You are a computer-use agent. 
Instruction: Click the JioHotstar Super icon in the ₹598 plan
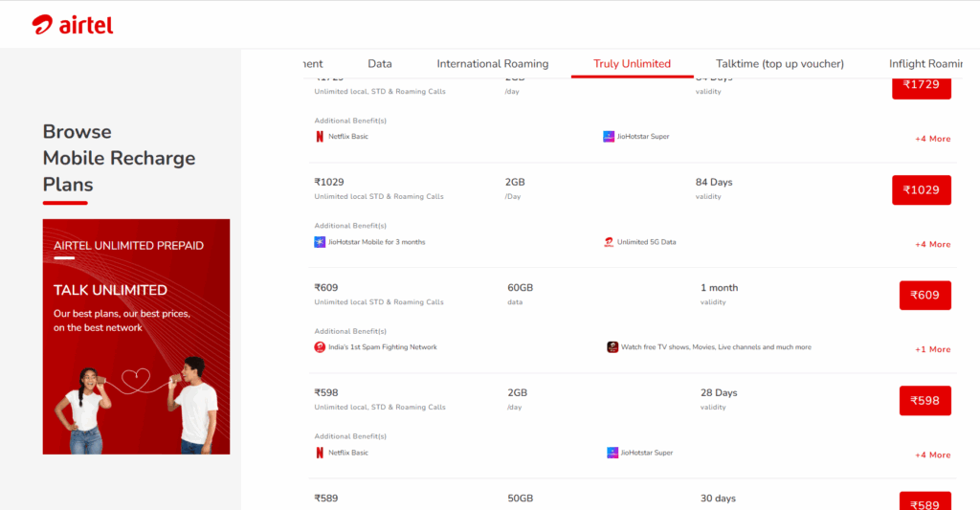(x=612, y=453)
